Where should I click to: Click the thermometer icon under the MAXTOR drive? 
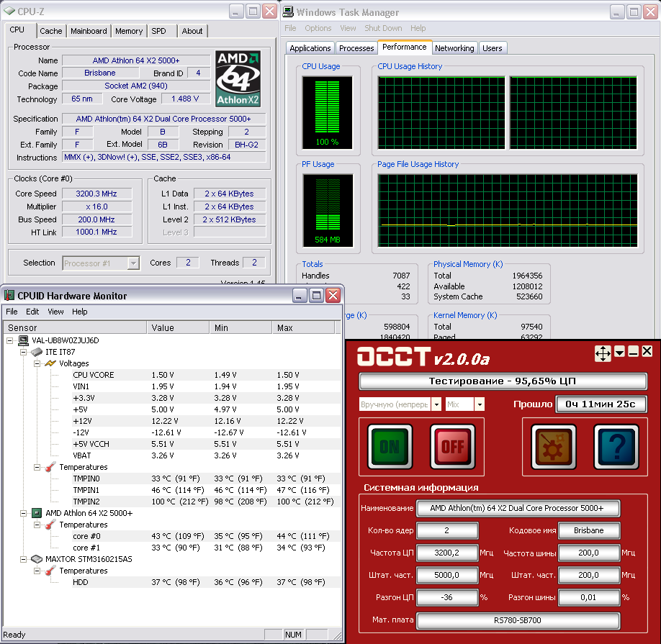50,571
